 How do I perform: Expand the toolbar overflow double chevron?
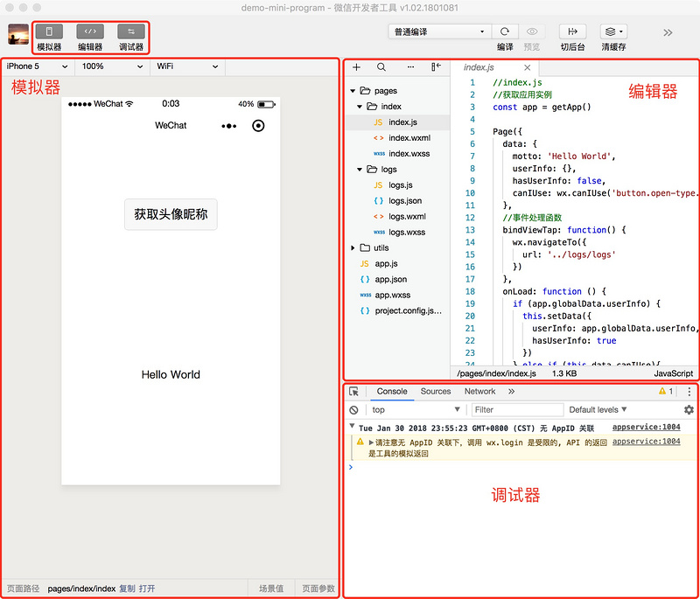click(668, 32)
